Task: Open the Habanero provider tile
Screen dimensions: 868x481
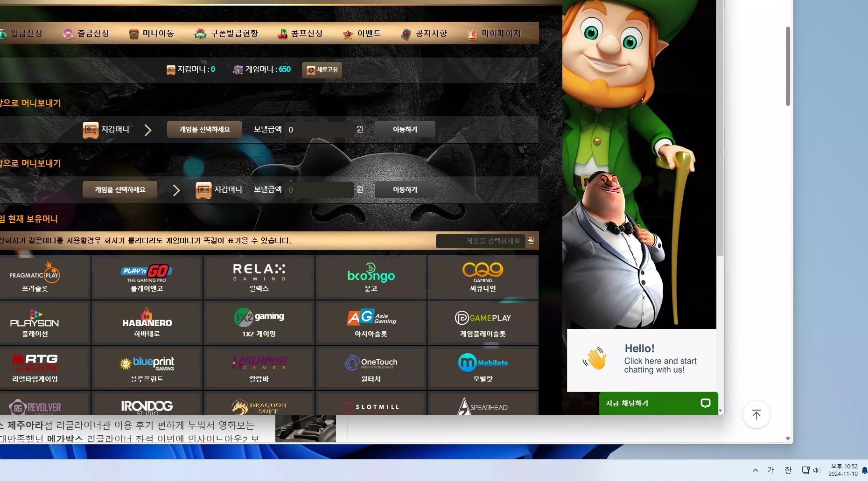Action: point(147,322)
